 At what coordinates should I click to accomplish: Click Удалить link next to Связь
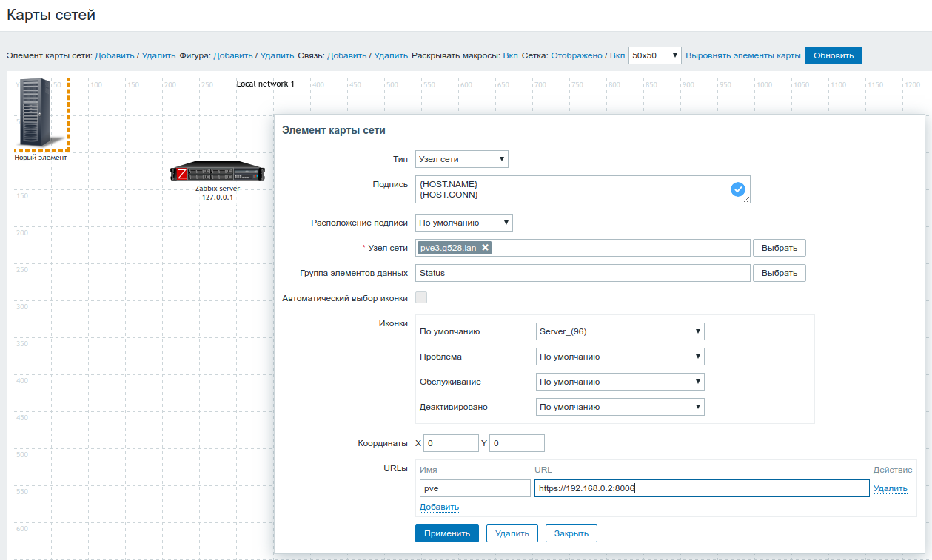click(391, 55)
